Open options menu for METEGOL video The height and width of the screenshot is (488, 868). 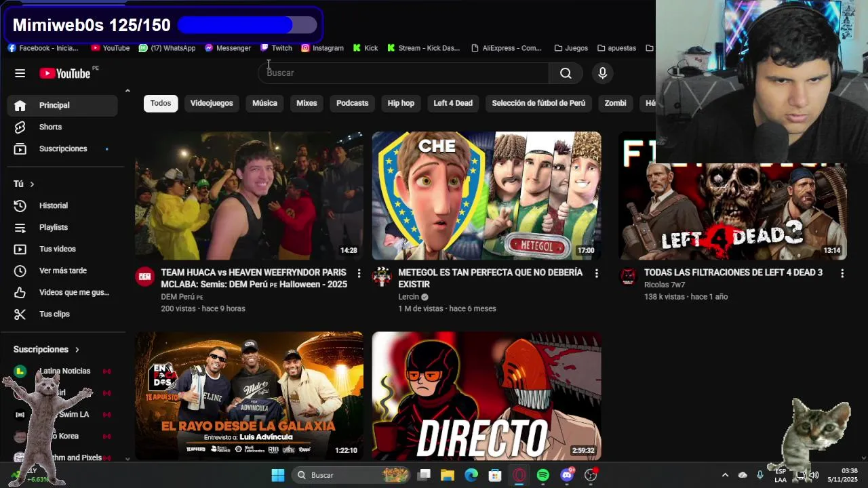tap(596, 273)
